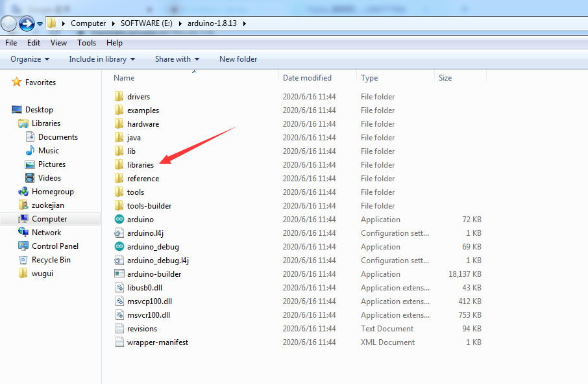Viewport: 588px width, 384px height.
Task: Open the File menu
Action: pyautogui.click(x=11, y=43)
